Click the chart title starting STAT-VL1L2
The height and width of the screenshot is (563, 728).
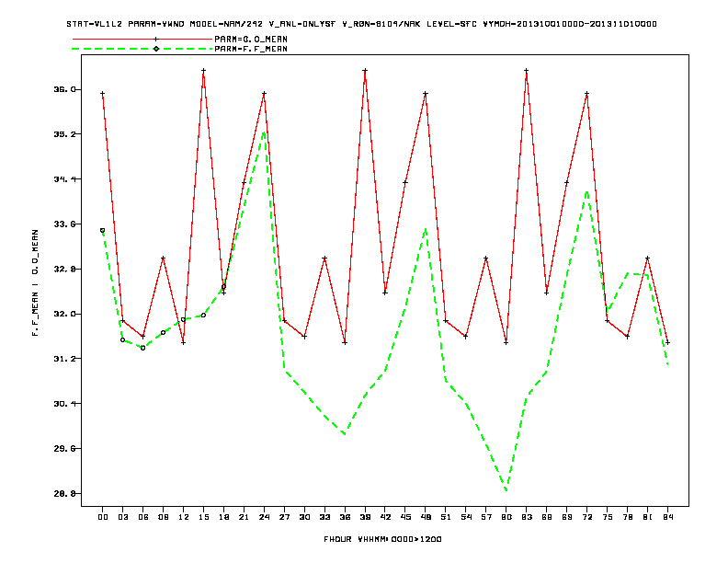point(361,24)
